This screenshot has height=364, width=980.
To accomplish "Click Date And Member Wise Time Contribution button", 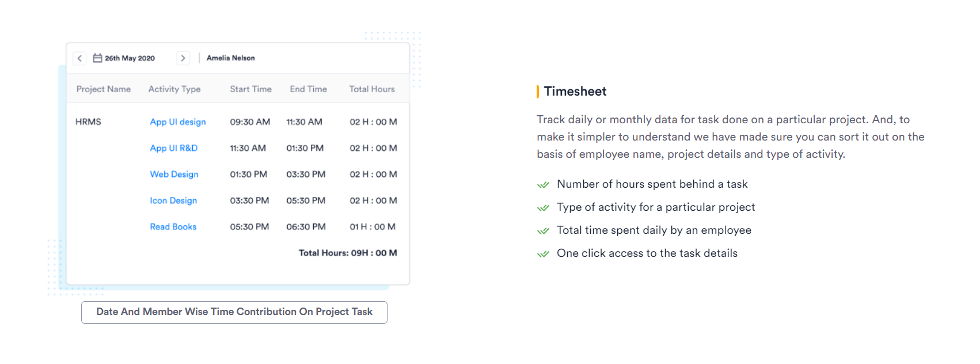I will [x=234, y=312].
